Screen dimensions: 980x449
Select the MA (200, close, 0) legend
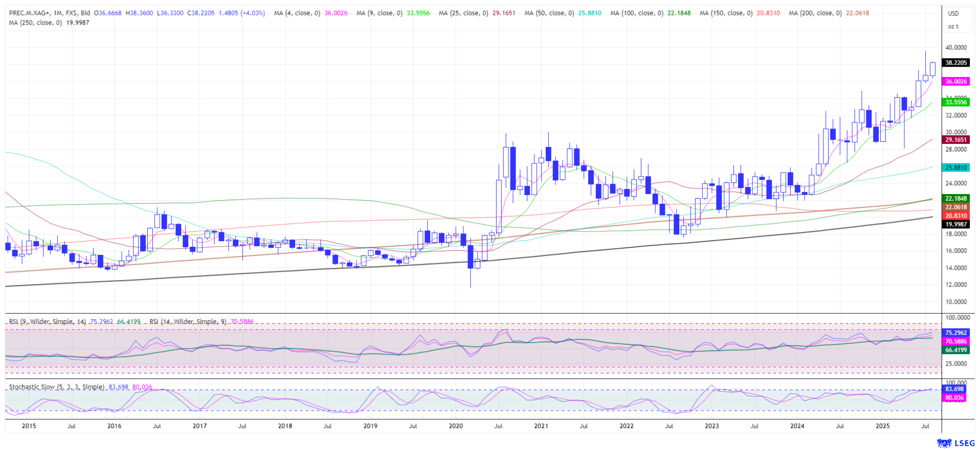click(x=815, y=13)
